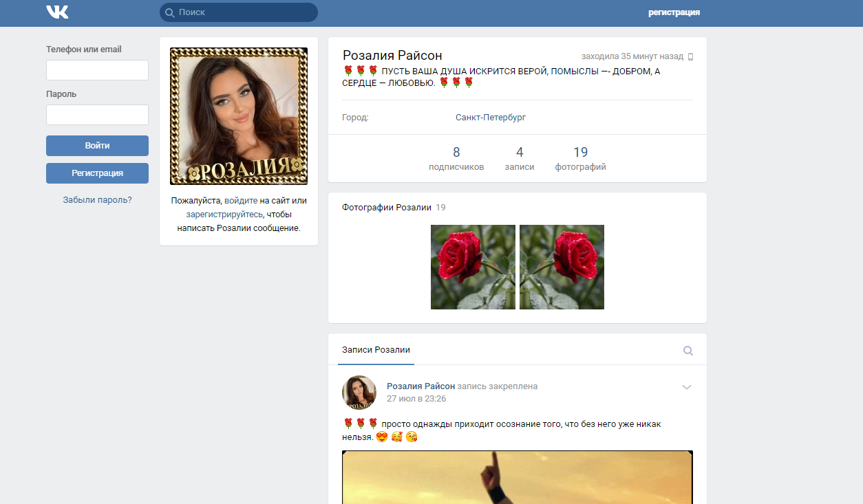Focus the Поиск search field
This screenshot has height=504, width=863.
point(239,12)
